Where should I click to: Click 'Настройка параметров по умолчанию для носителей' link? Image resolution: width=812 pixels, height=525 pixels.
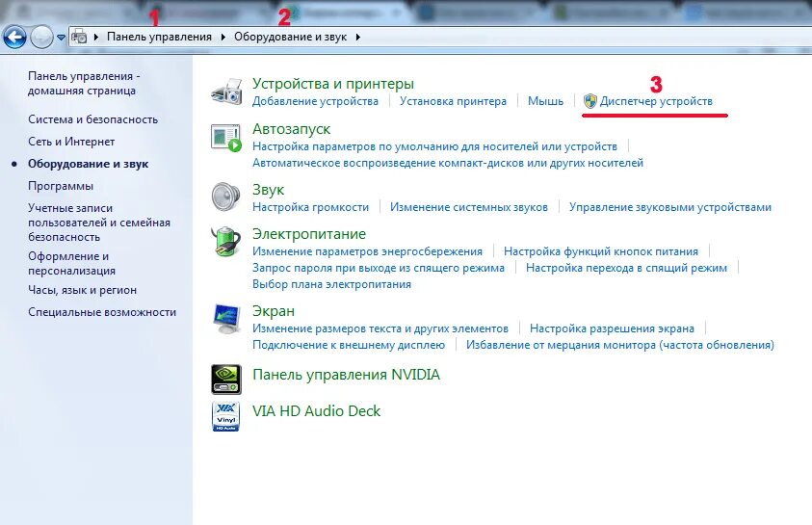click(x=434, y=146)
